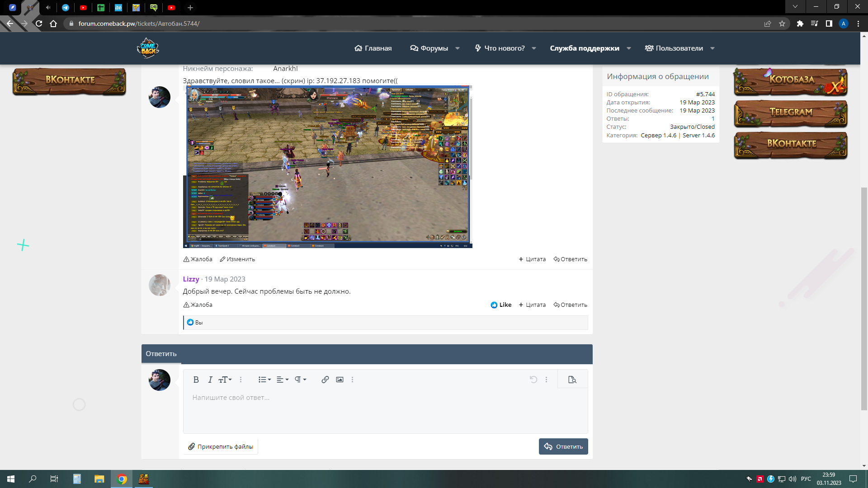The image size is (868, 488).
Task: Open the Что нового? section
Action: point(500,48)
